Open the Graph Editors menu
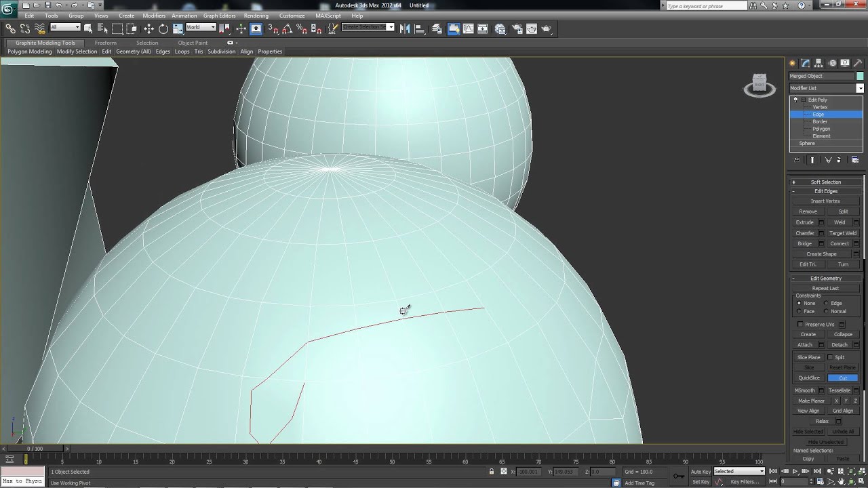 coord(219,16)
